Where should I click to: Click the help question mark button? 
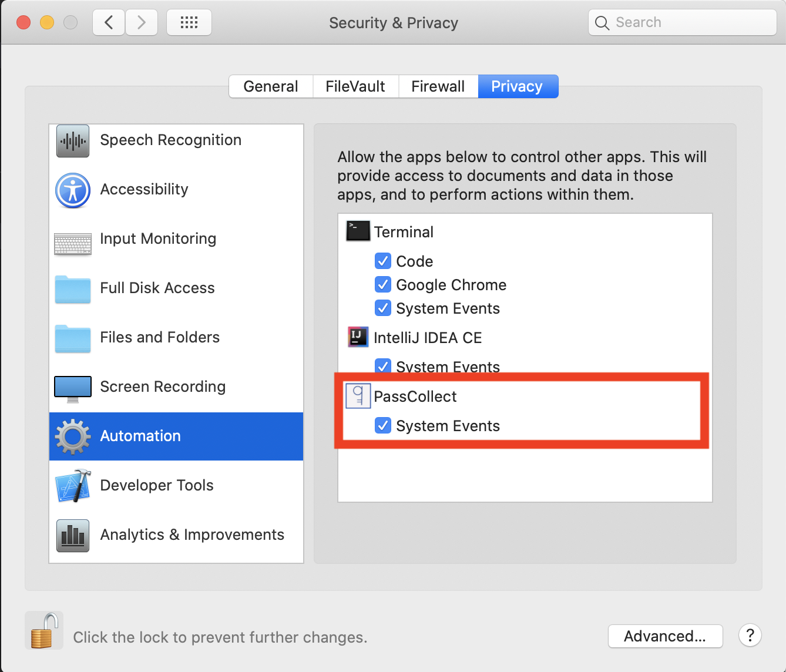coord(750,635)
